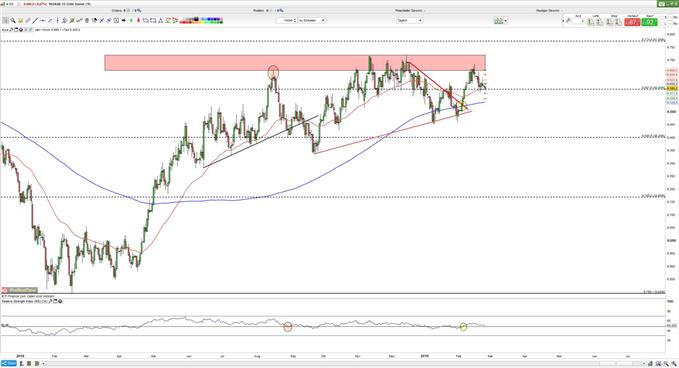Open the chart style dropdown
679x368 pixels.
[501, 20]
